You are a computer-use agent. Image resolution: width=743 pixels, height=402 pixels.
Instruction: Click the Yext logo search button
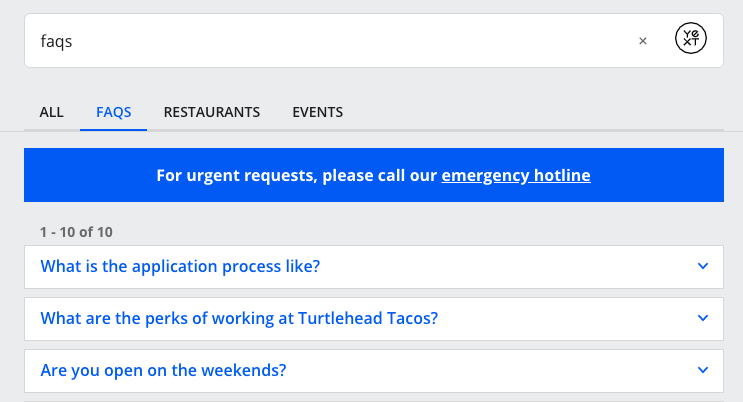point(690,38)
